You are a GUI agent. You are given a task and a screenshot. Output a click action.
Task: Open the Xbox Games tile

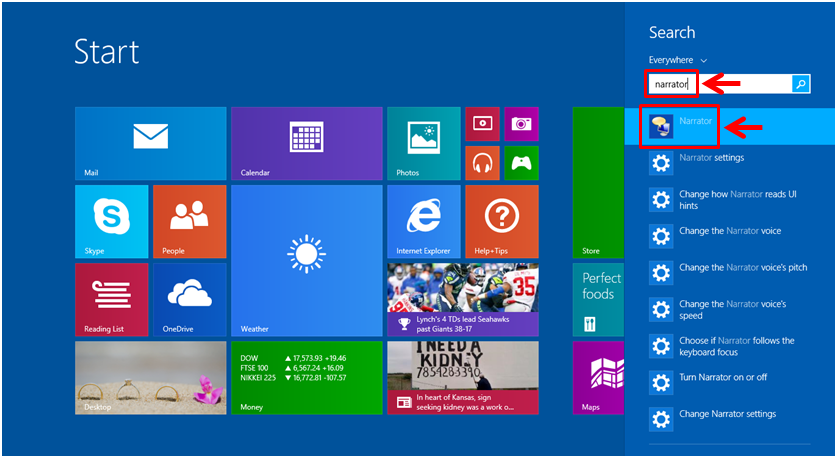click(x=521, y=163)
